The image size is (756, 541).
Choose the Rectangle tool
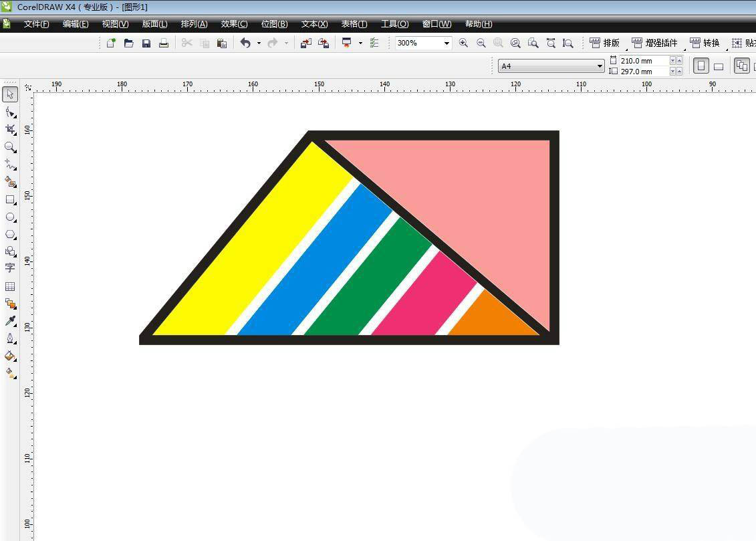pos(10,199)
